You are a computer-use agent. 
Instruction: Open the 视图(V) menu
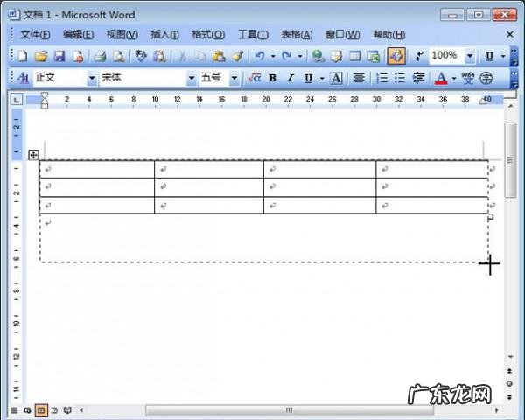tap(122, 34)
